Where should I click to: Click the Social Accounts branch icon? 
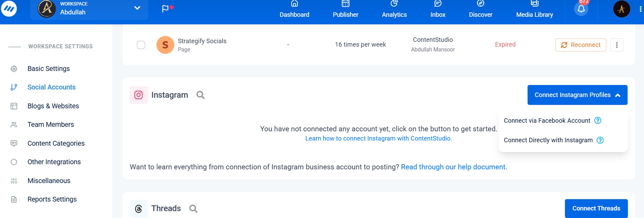14,87
